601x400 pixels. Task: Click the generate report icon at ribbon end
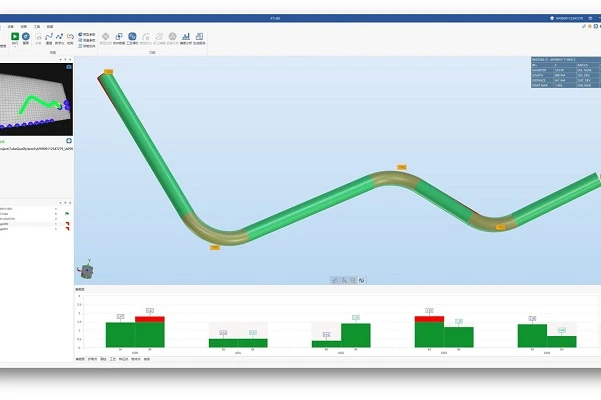tap(200, 37)
